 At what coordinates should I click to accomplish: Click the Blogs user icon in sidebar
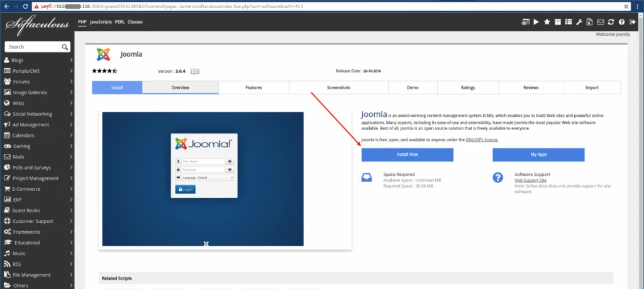(x=6, y=60)
